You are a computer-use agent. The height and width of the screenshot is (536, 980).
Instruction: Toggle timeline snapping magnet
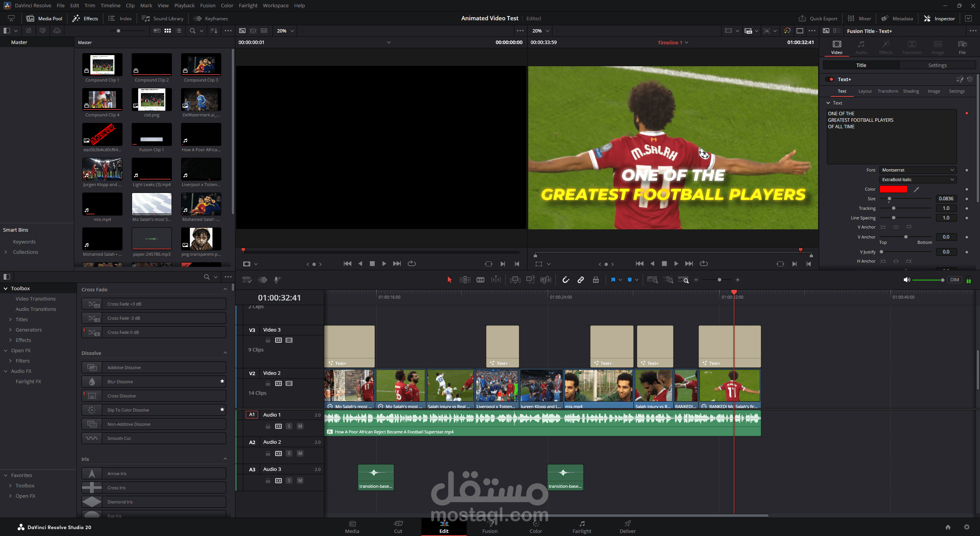click(x=565, y=280)
